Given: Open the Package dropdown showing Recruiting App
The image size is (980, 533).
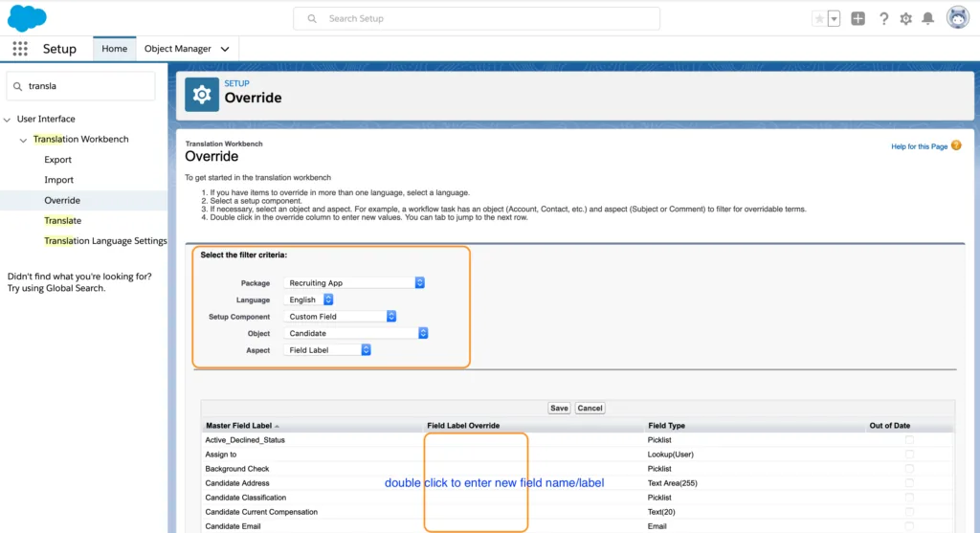Looking at the screenshot, I should (354, 283).
